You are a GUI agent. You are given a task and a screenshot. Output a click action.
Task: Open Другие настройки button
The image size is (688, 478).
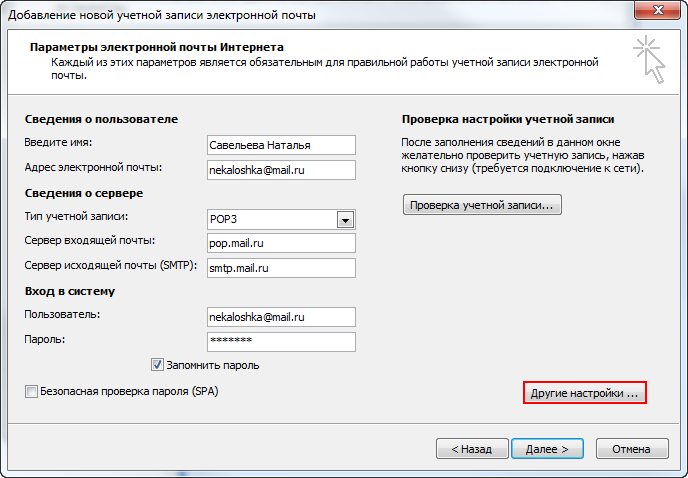584,393
